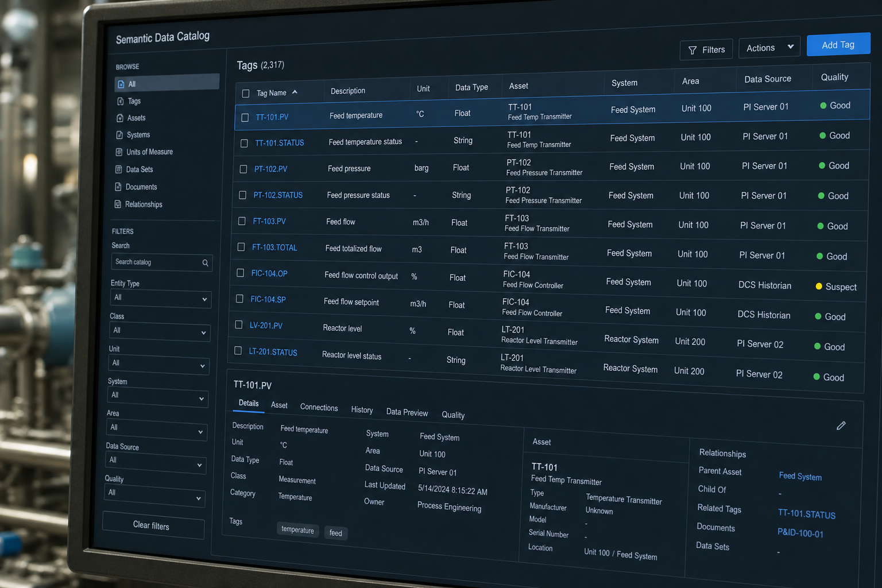
Task: Toggle the select-all checkbox in table header
Action: point(246,93)
